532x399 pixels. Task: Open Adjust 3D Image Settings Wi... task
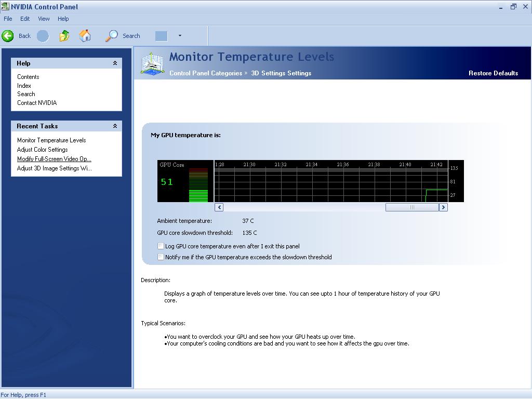pyautogui.click(x=54, y=168)
